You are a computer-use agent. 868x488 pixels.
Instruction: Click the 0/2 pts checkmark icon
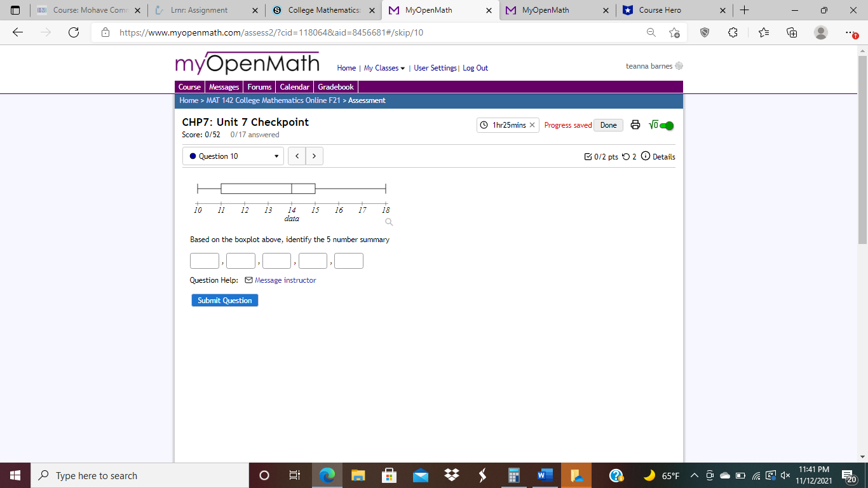589,156
